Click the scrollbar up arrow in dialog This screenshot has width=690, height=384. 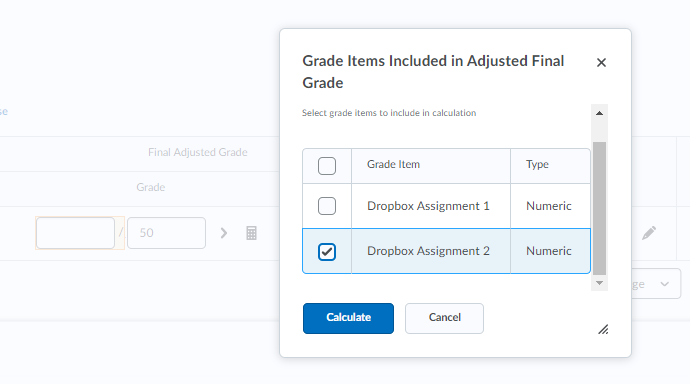[599, 113]
